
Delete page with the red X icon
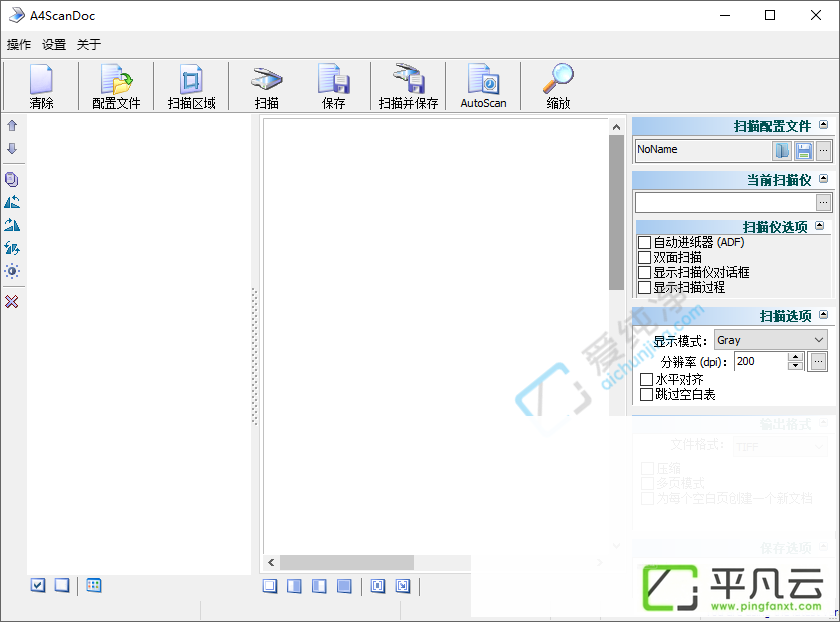click(12, 302)
